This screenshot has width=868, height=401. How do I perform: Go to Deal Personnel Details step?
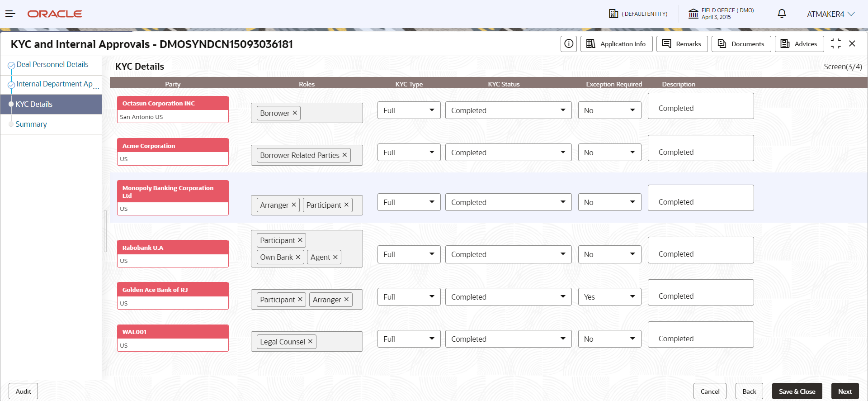(52, 65)
